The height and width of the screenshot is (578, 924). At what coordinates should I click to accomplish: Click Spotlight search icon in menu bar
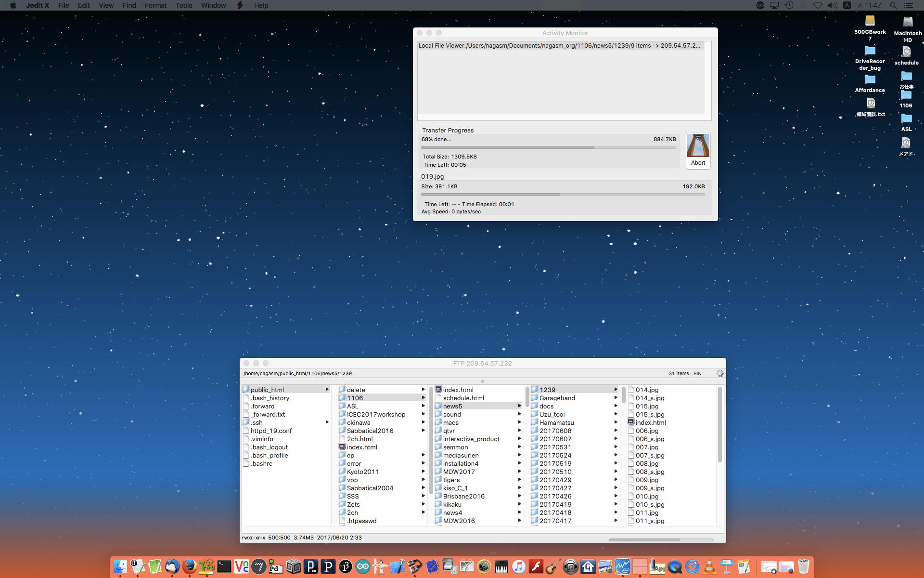[x=893, y=5]
